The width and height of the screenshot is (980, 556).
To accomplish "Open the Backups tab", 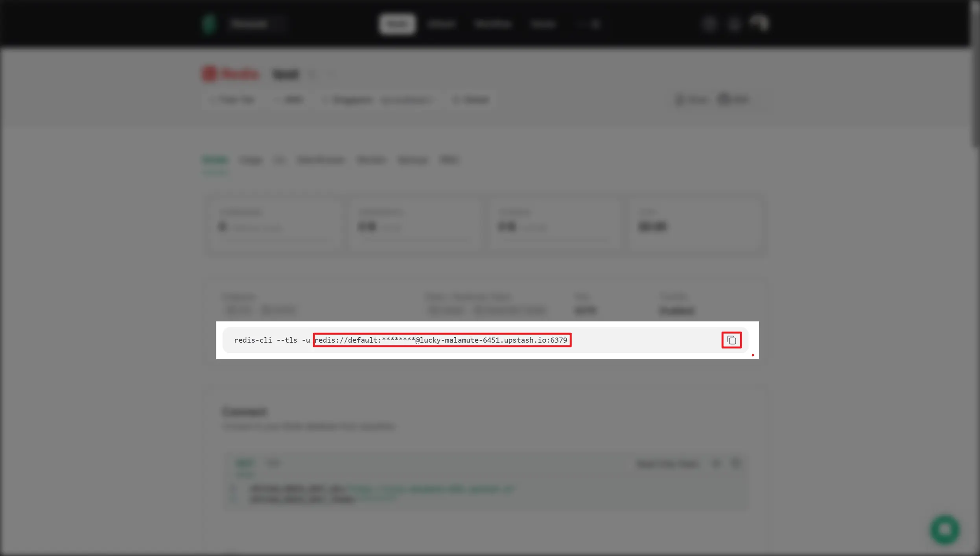I will (x=413, y=160).
